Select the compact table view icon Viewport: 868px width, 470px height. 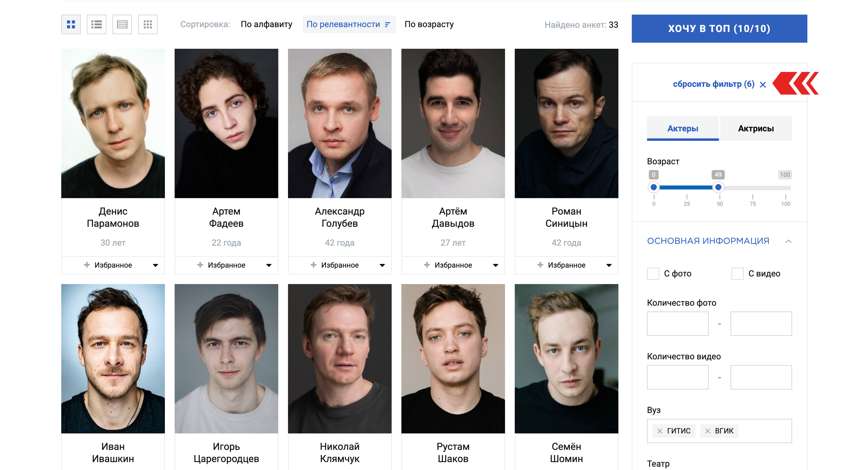click(x=122, y=24)
